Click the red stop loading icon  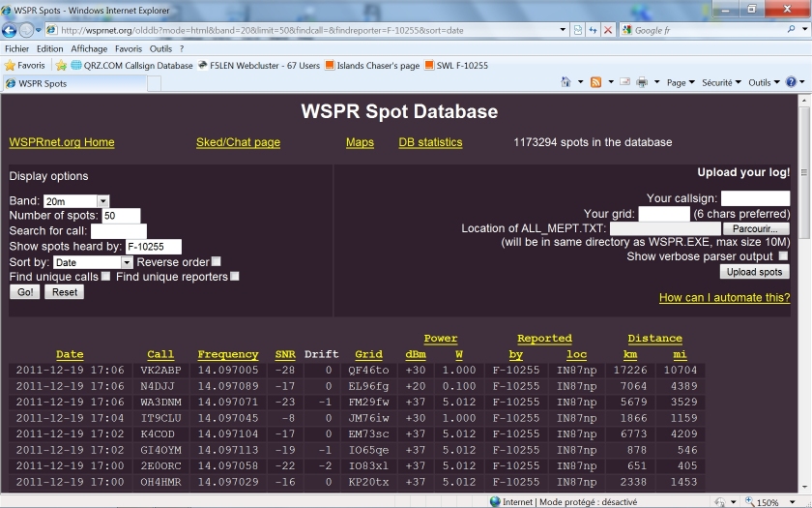coord(608,30)
